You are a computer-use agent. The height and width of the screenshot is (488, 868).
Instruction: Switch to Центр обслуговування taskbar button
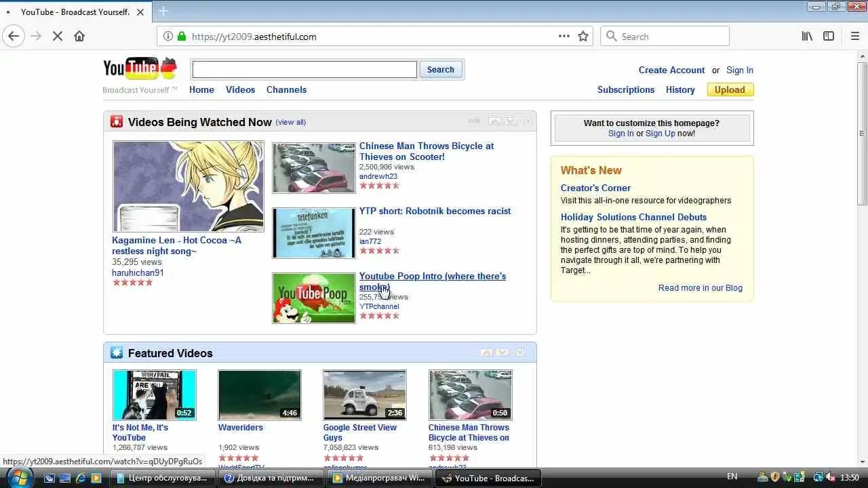tap(163, 478)
